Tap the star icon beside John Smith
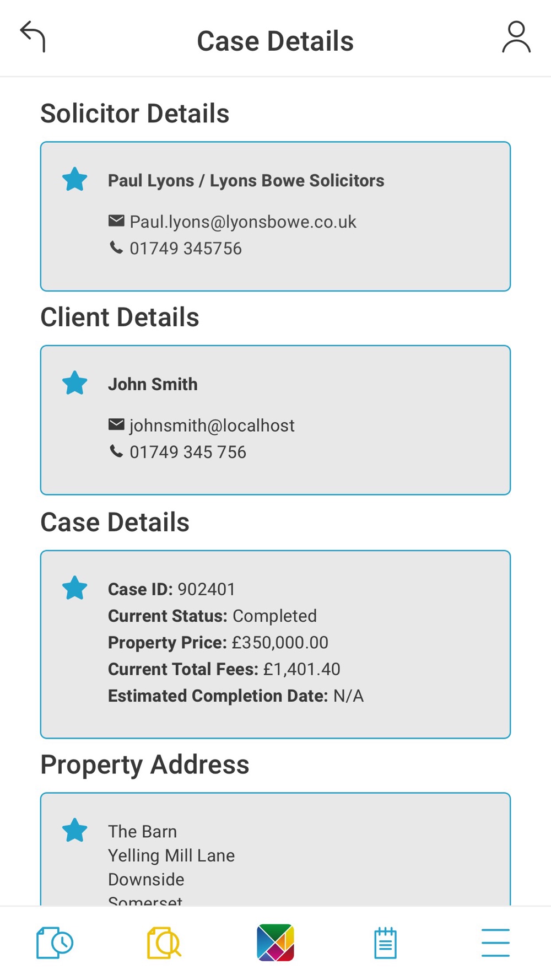The width and height of the screenshot is (551, 980). (x=75, y=383)
